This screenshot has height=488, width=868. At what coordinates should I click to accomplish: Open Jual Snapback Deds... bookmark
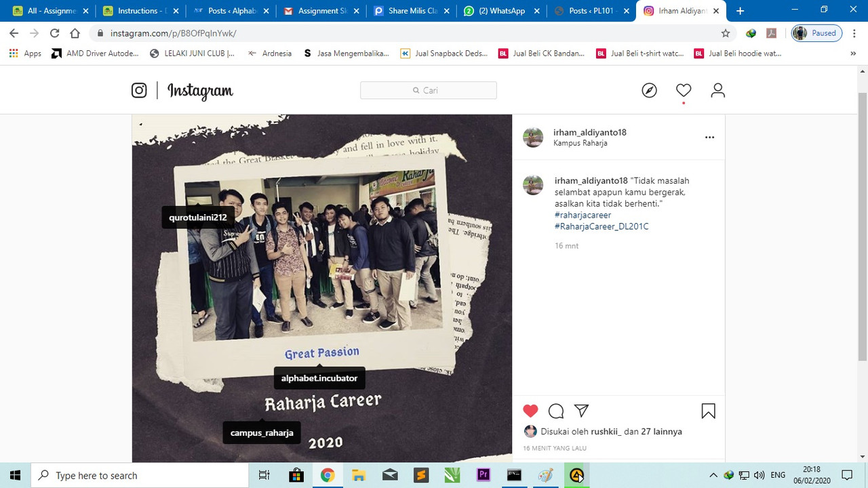click(444, 54)
